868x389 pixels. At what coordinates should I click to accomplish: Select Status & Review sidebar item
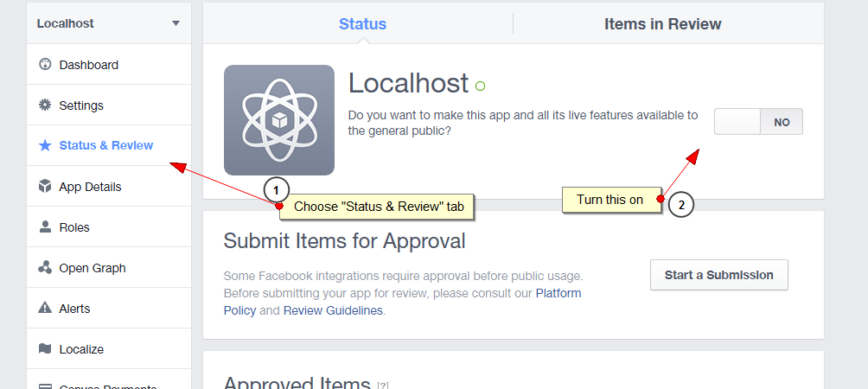pyautogui.click(x=109, y=145)
